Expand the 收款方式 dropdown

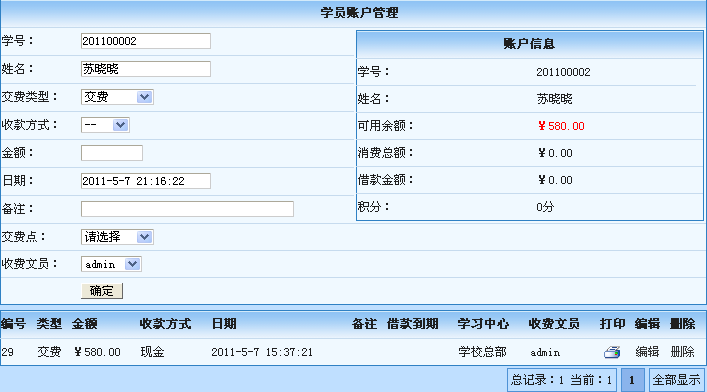(x=105, y=125)
